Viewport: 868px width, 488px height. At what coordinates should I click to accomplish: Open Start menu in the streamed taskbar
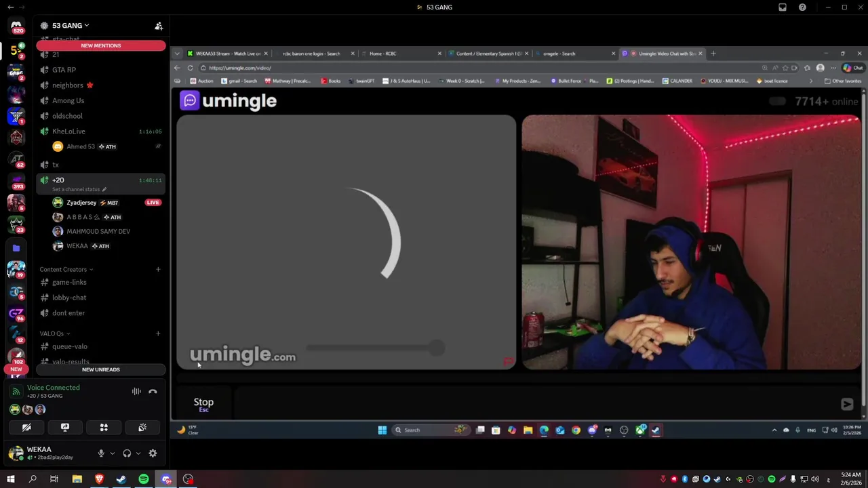coord(382,430)
